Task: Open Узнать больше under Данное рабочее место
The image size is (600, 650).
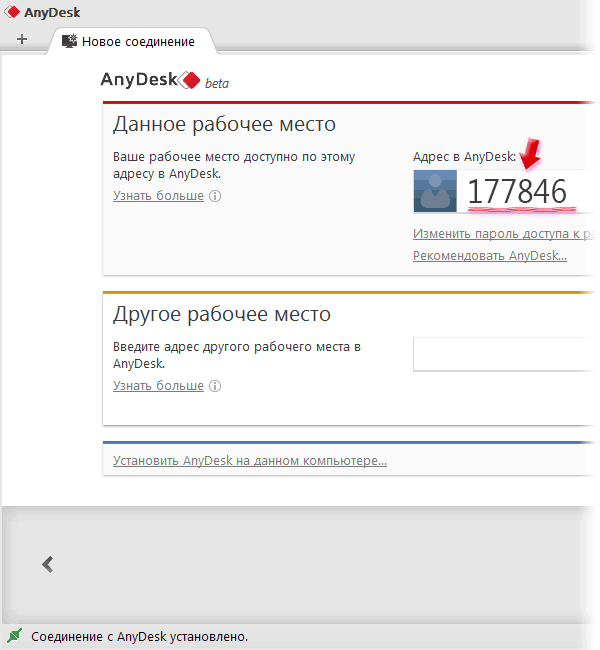Action: pos(158,195)
